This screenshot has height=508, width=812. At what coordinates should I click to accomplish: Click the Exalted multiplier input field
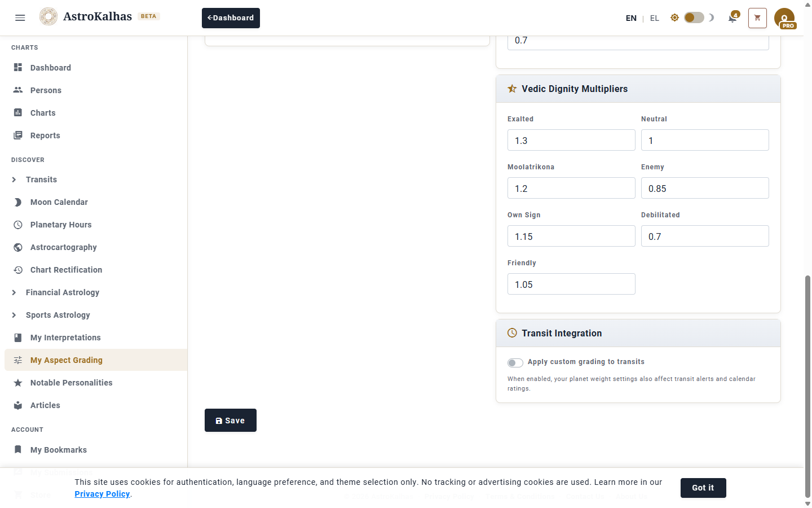(571, 141)
